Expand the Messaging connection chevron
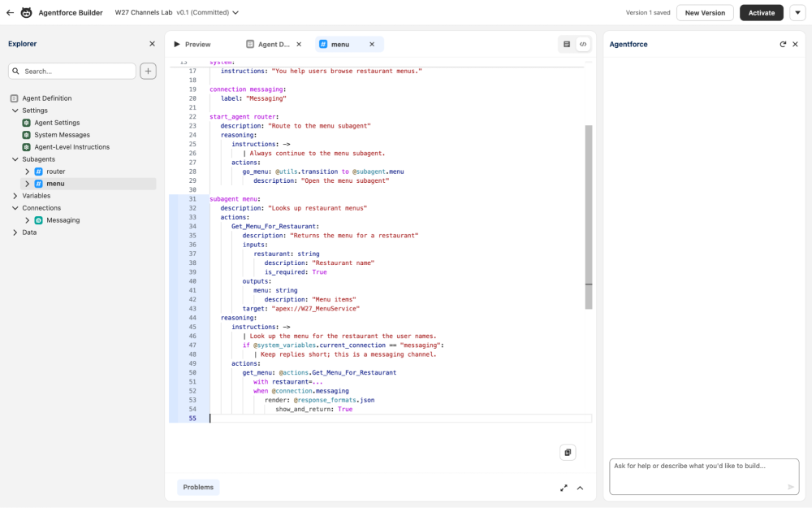This screenshot has height=508, width=812. 28,220
